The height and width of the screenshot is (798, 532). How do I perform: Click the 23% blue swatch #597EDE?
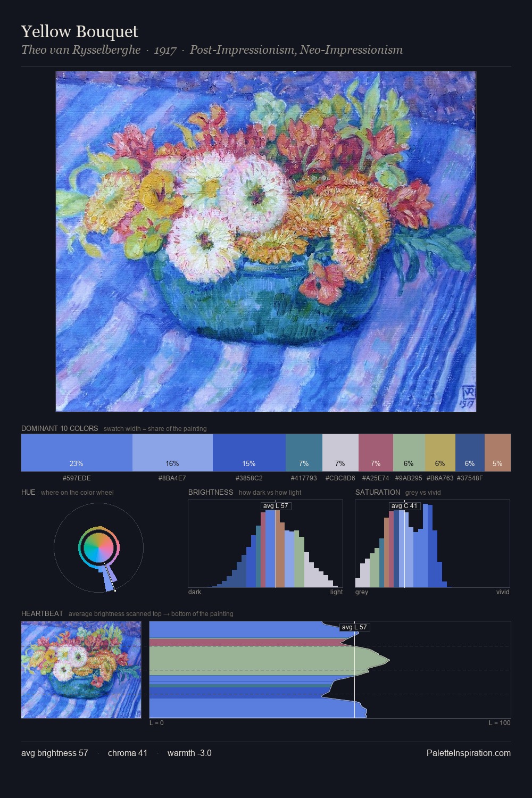[x=77, y=453]
